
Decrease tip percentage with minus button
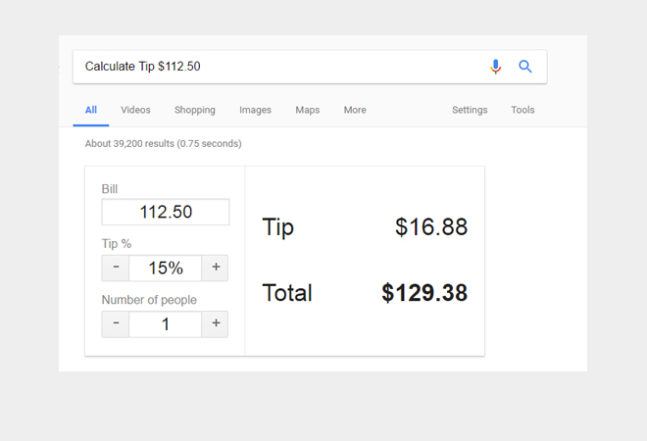click(116, 268)
